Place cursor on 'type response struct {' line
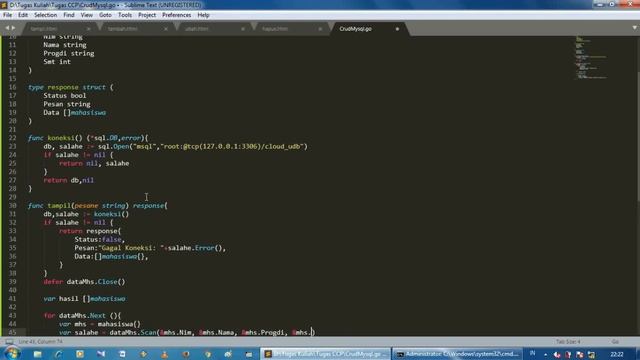 click(x=71, y=87)
